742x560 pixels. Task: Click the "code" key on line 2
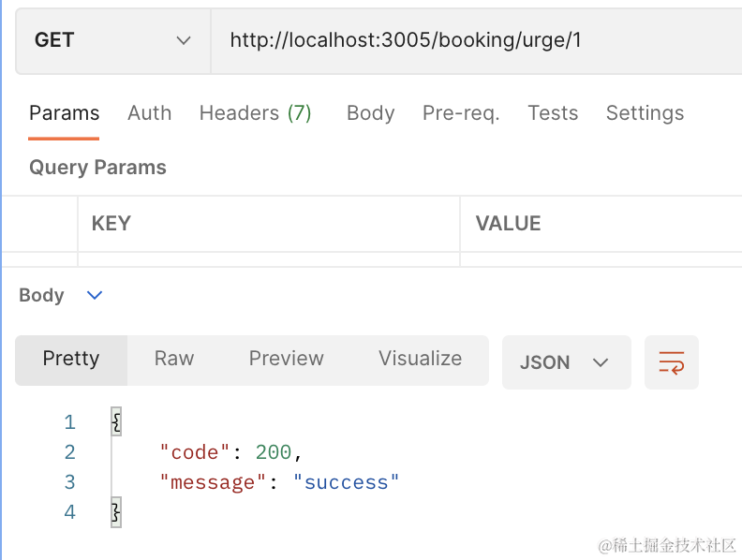pos(194,452)
